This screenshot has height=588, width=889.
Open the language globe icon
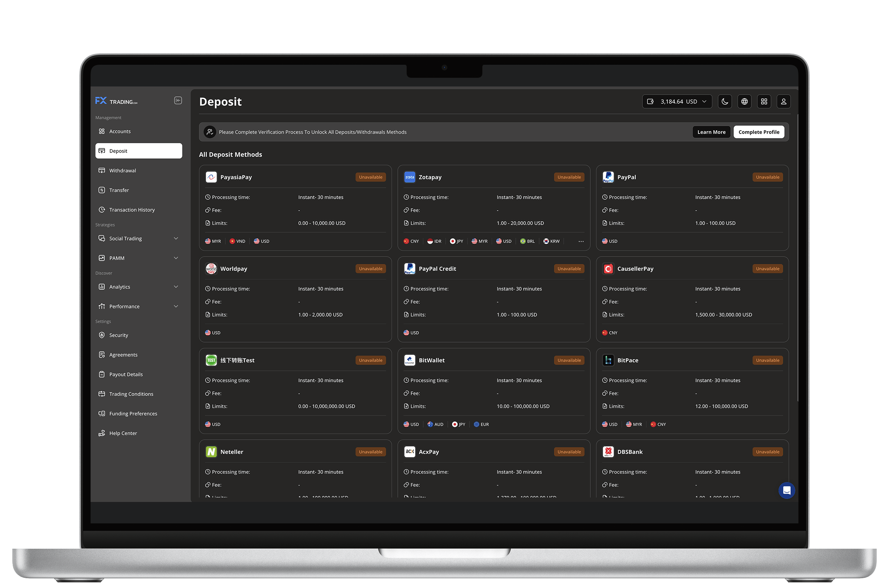coord(744,102)
